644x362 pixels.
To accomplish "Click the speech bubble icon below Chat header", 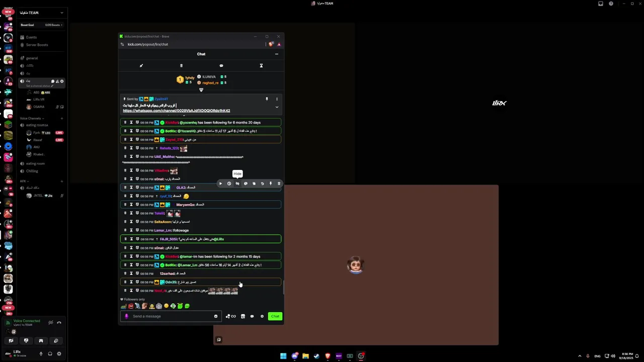I will pyautogui.click(x=221, y=65).
